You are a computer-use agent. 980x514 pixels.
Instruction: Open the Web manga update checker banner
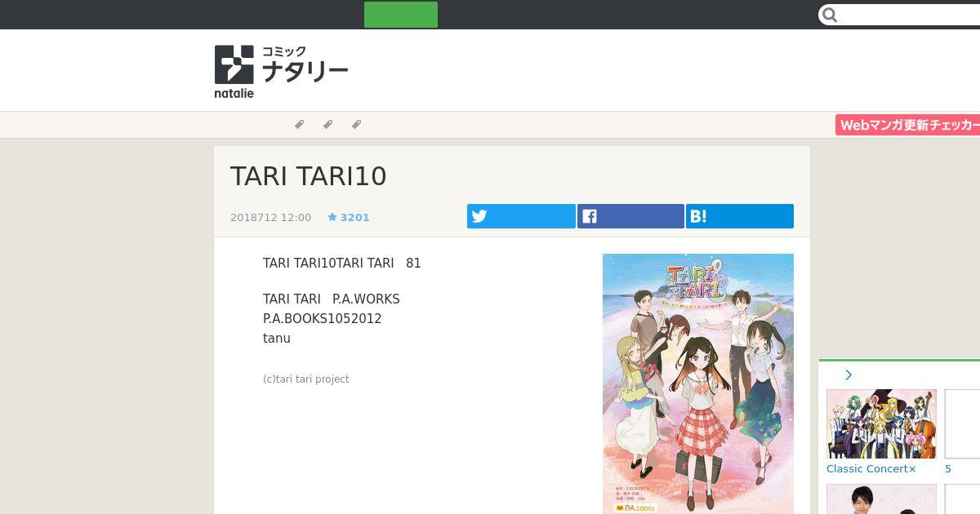point(907,125)
